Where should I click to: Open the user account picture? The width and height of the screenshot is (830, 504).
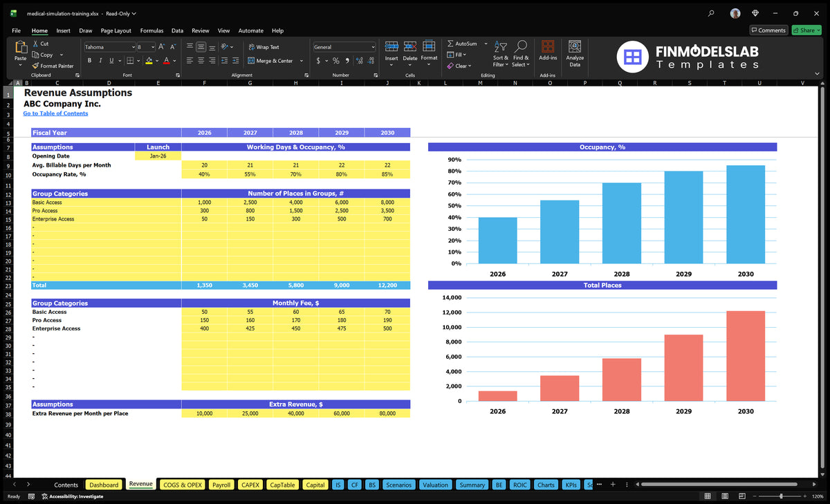(735, 13)
